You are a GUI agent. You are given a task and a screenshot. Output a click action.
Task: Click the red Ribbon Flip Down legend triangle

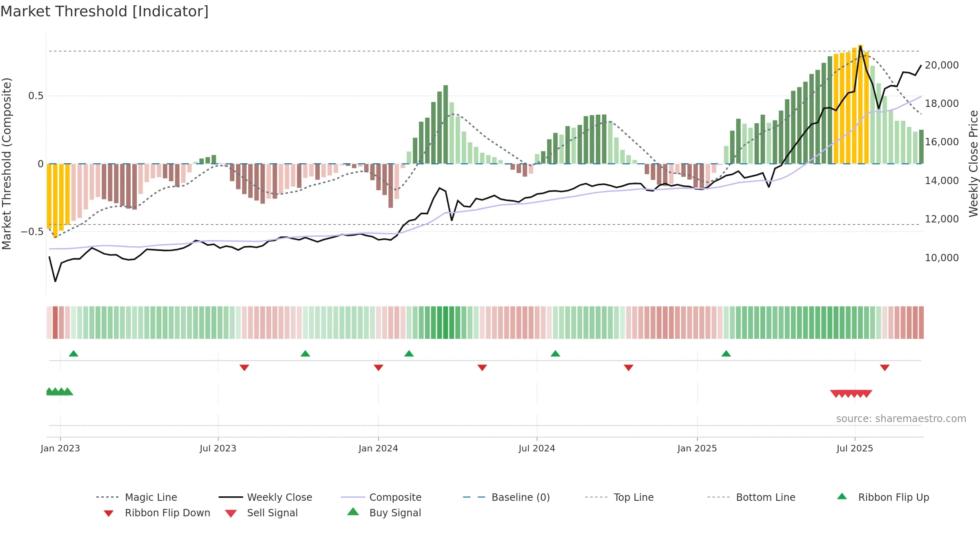109,513
